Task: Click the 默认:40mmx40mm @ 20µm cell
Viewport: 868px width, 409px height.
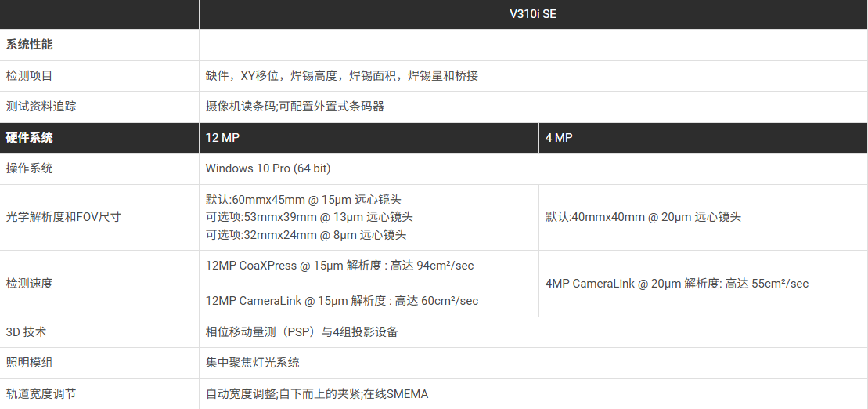Action: 643,217
